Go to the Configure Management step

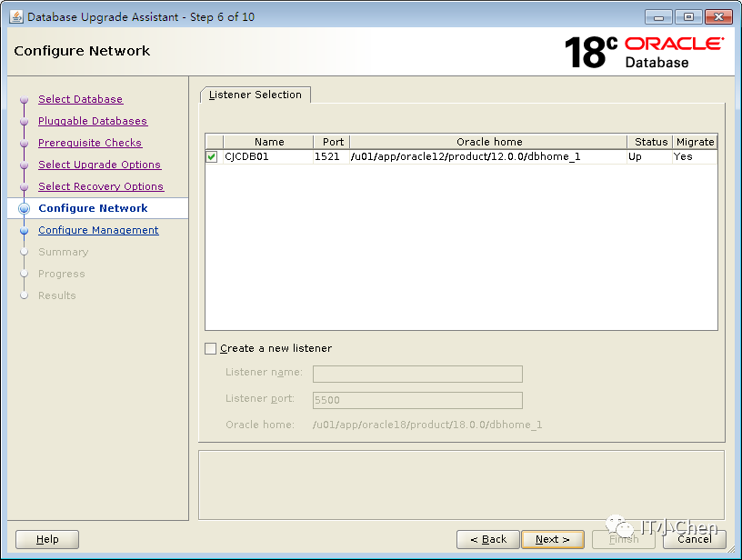pyautogui.click(x=98, y=230)
